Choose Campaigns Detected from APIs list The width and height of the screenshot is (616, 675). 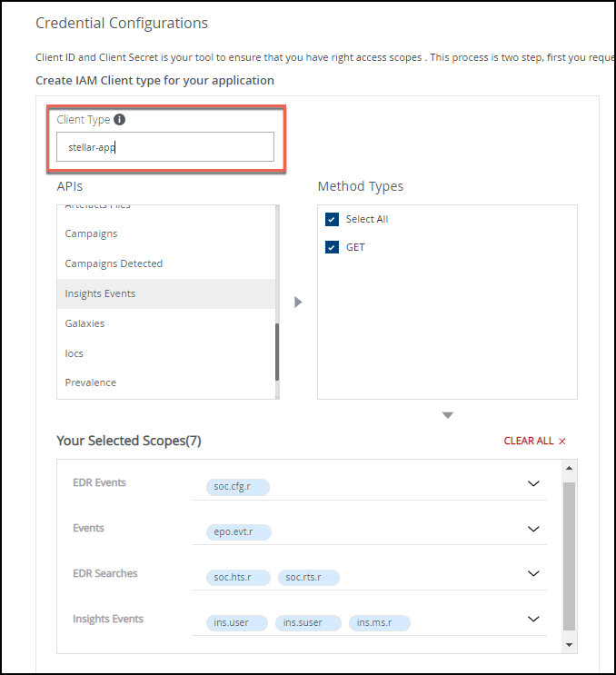pyautogui.click(x=114, y=263)
